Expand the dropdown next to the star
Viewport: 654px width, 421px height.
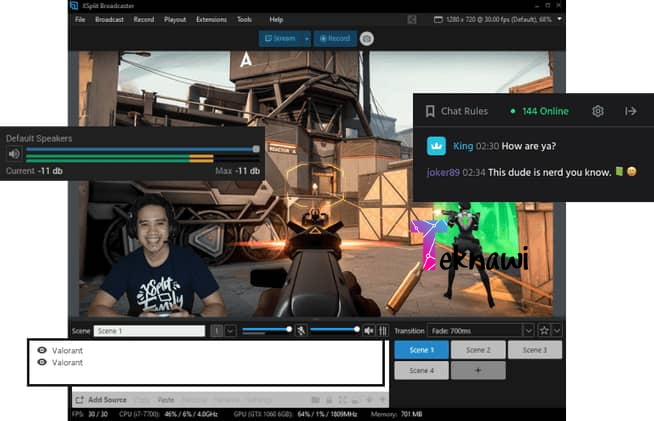tap(557, 331)
